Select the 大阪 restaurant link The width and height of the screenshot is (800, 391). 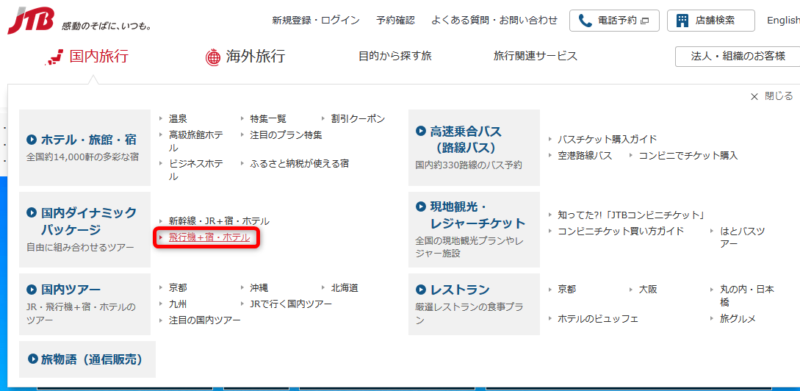[648, 290]
